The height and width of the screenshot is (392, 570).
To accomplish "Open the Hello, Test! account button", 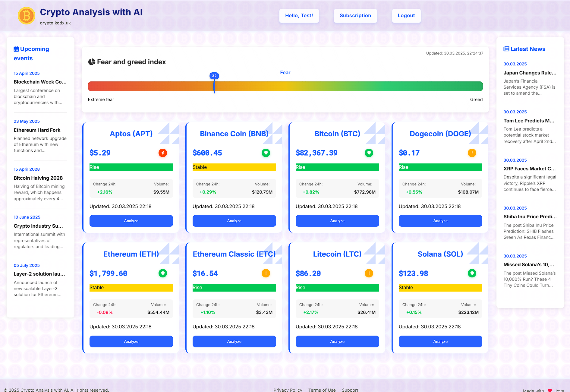I will coord(299,16).
